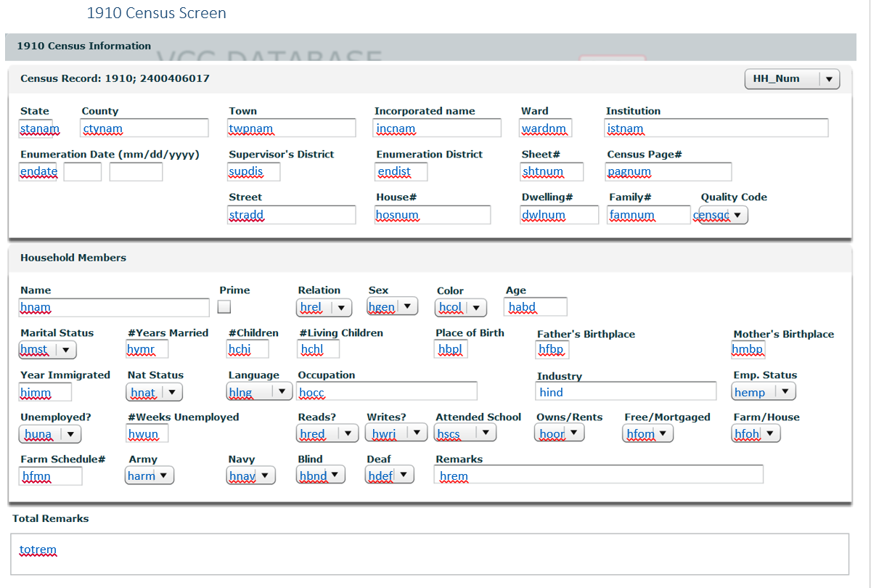The height and width of the screenshot is (588, 871).
Task: Expand the Language dropdown
Action: (x=260, y=392)
